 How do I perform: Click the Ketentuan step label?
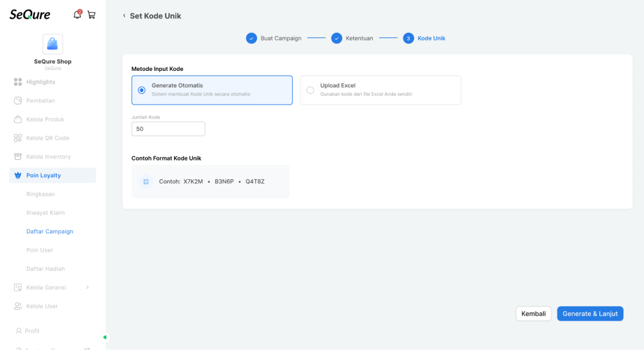pyautogui.click(x=359, y=38)
